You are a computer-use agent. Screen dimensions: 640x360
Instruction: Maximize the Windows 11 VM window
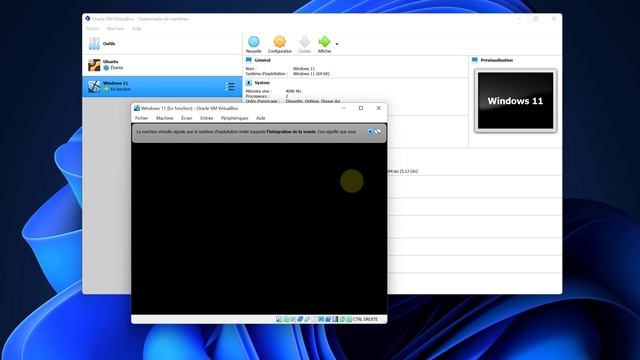(x=361, y=108)
